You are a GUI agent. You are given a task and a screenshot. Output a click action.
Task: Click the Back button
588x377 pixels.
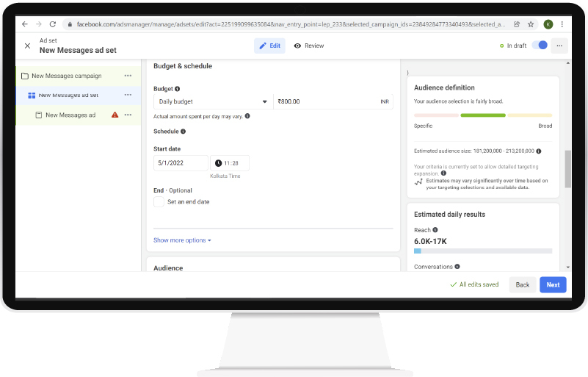pos(523,284)
